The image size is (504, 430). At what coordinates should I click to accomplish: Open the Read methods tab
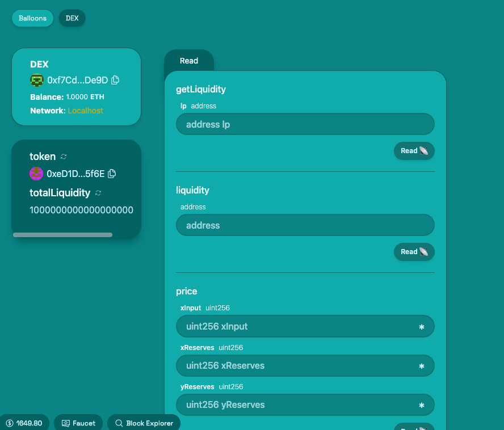click(x=189, y=61)
